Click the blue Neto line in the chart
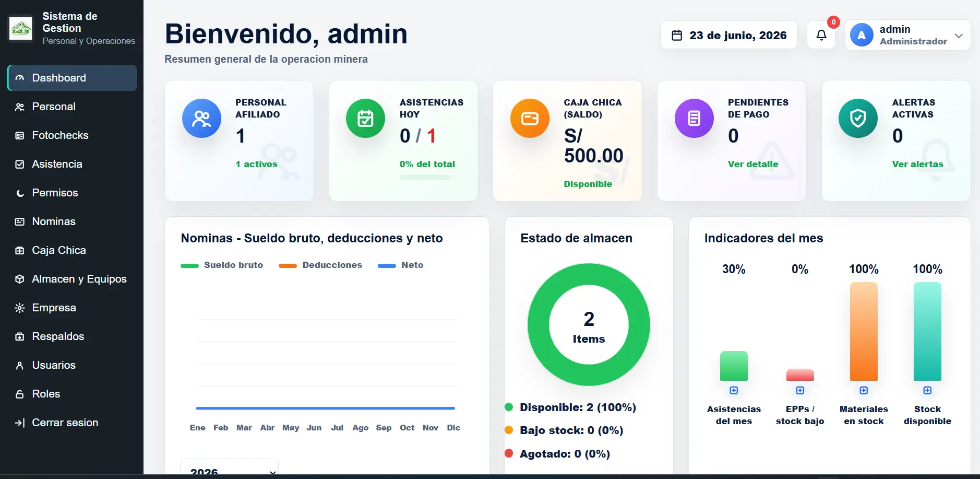Screen dimensions: 980x479 [326, 408]
